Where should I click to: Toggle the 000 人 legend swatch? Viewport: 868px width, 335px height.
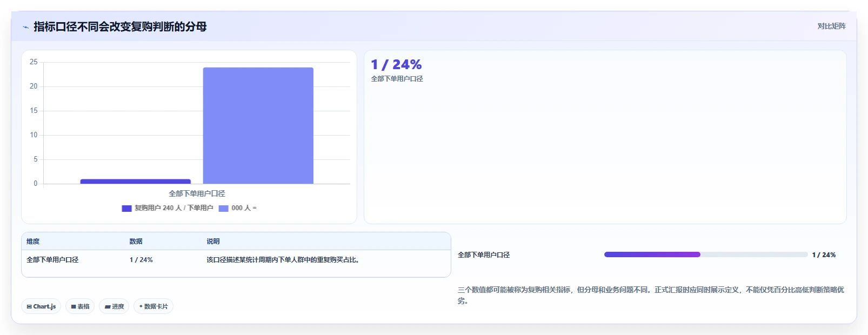click(x=224, y=208)
